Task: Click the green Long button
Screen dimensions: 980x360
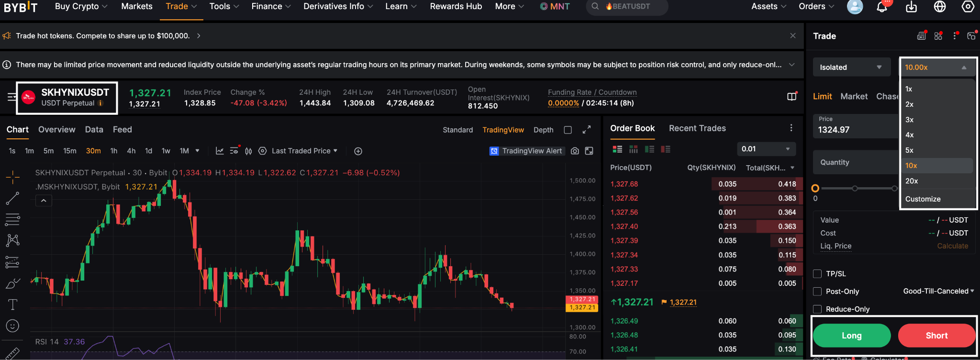Action: 852,336
